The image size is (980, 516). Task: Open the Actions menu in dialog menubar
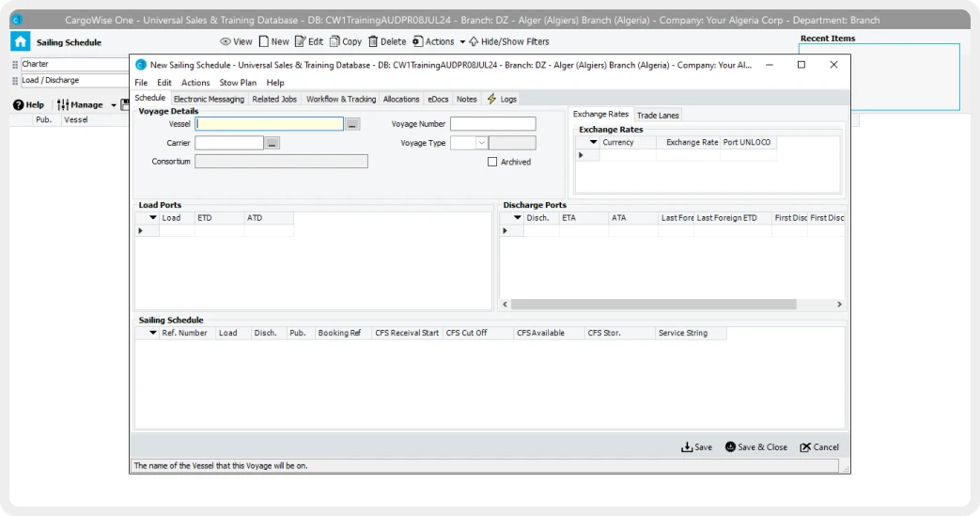coord(195,83)
